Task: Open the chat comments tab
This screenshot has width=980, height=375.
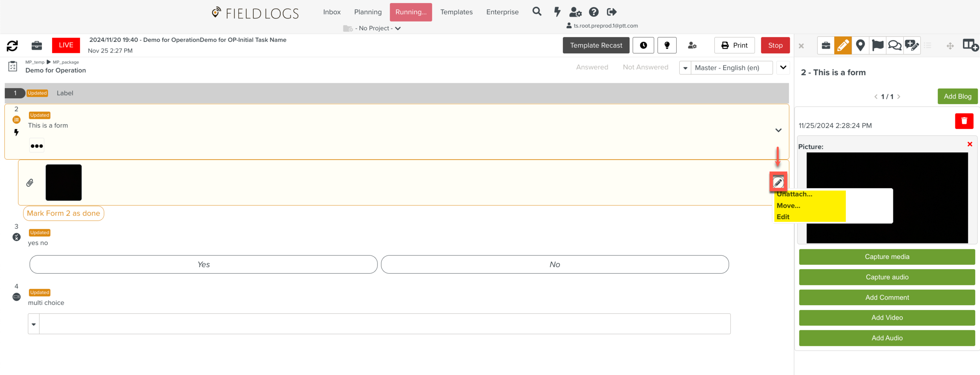Action: (895, 45)
